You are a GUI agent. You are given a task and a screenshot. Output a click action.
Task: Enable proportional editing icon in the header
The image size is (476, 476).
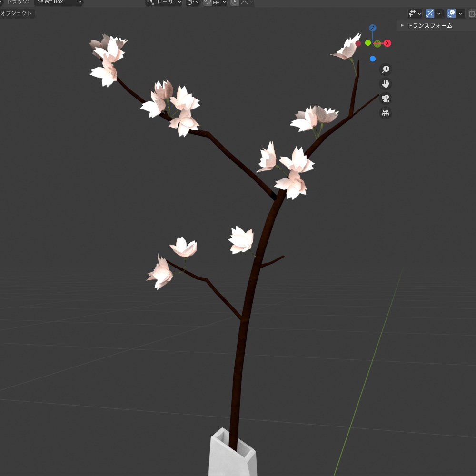[234, 2]
